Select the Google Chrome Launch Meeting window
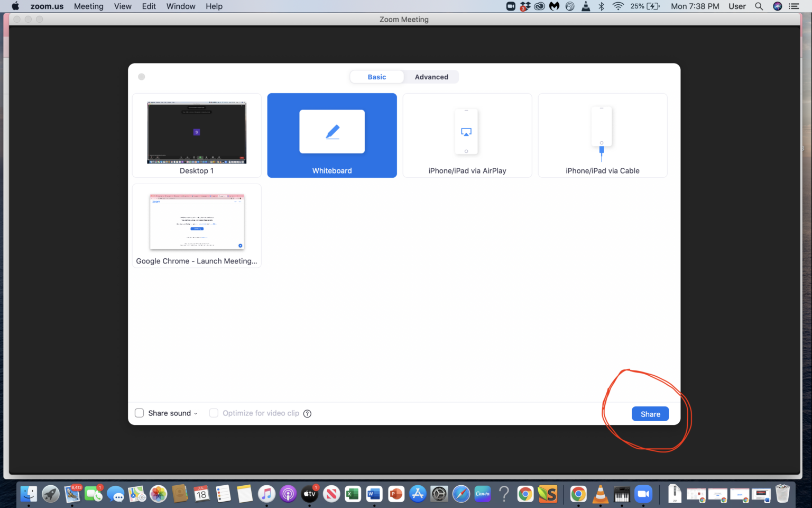The height and width of the screenshot is (508, 812). point(197,226)
